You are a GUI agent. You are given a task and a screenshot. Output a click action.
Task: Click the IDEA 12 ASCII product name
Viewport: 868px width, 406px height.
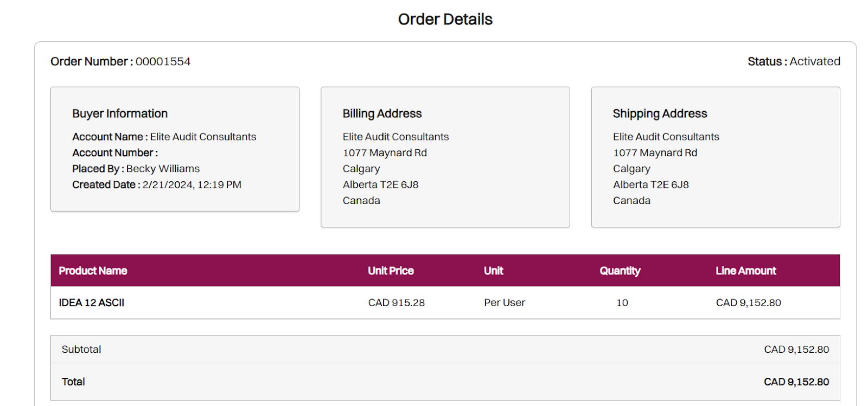pyautogui.click(x=91, y=302)
